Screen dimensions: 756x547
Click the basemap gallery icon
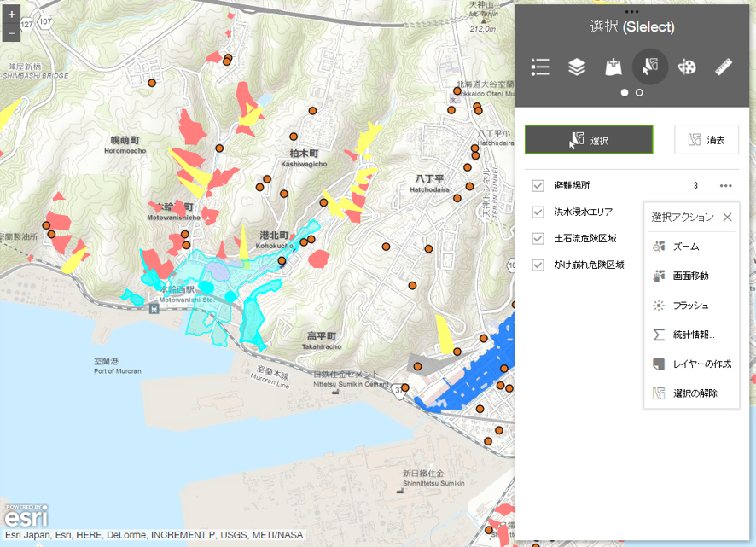pyautogui.click(x=613, y=67)
